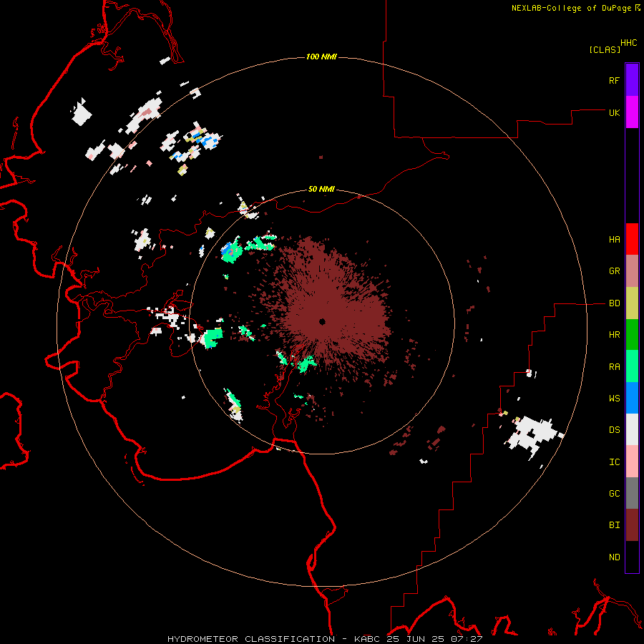Click the [CLAS] legend heading
Viewport: 644px width, 644px height.
click(605, 49)
